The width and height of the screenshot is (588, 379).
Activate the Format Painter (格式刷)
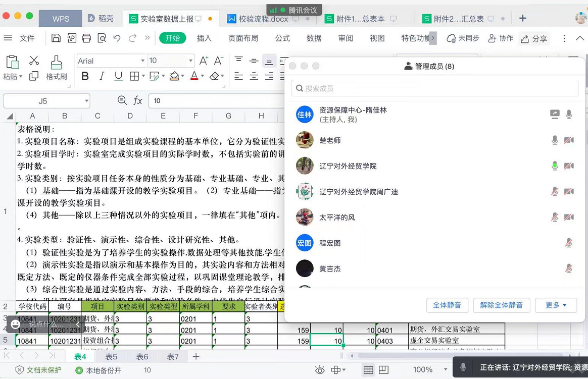[56, 68]
